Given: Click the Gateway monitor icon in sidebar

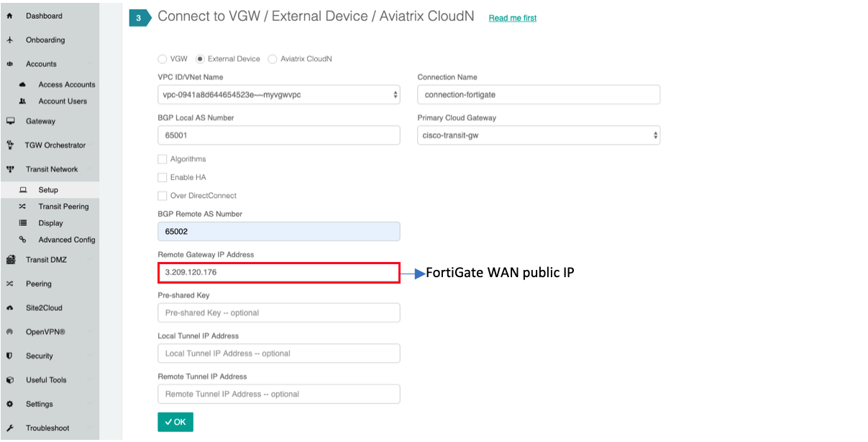Looking at the screenshot, I should [x=10, y=122].
